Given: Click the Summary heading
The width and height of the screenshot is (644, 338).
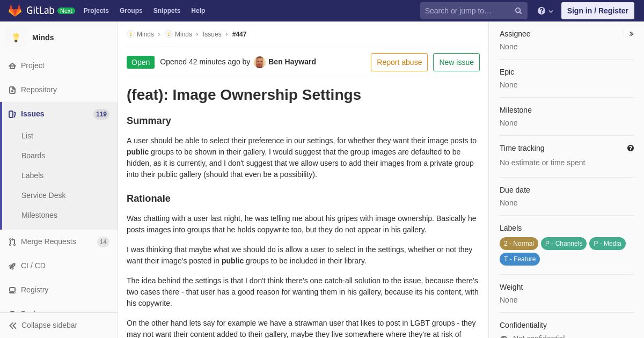Looking at the screenshot, I should pyautogui.click(x=149, y=121).
